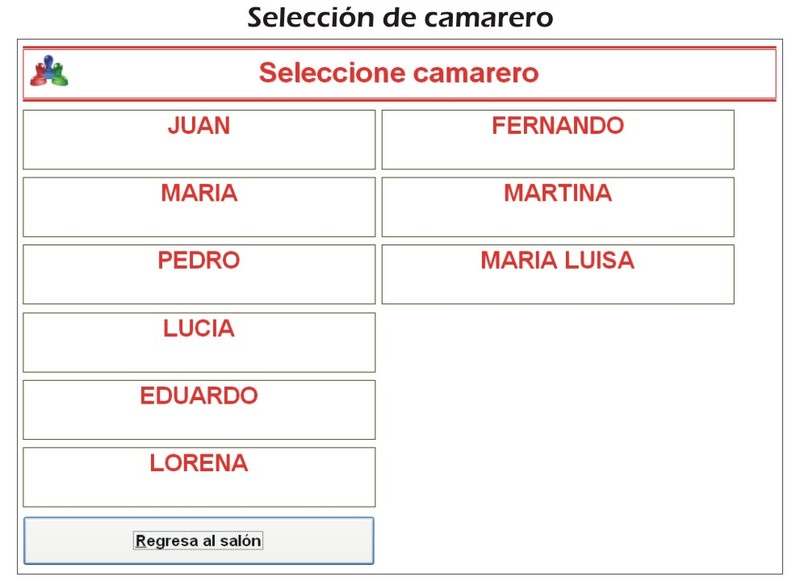Select waiter MARTINA
Screen dimensions: 800x585
pyautogui.click(x=557, y=207)
